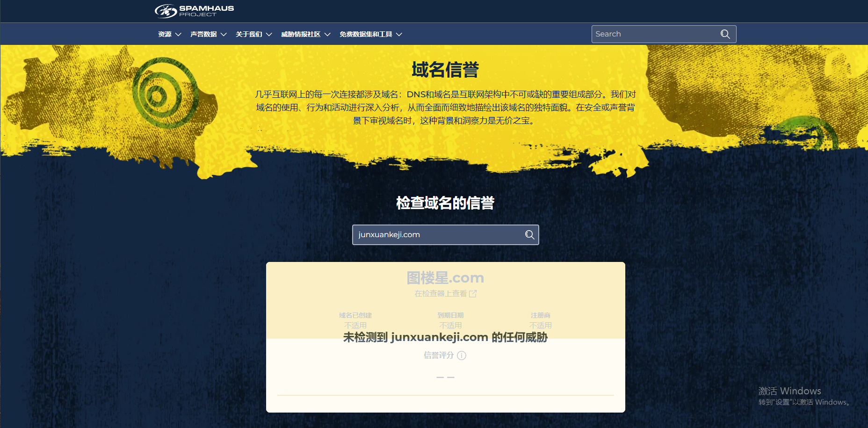Screen dimensions: 868x428
Task: Click the 到期日期 label
Action: point(450,315)
